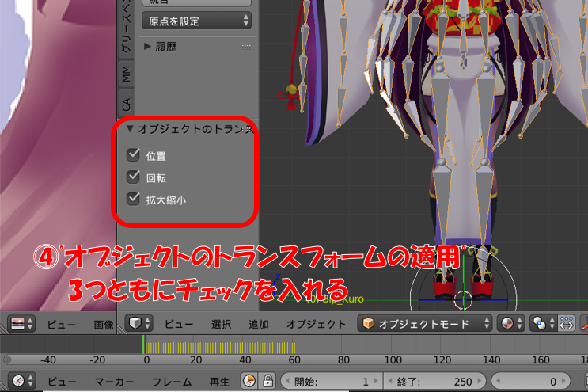Open the オブジェクト menu in 3D view header
The image size is (588, 392).
pyautogui.click(x=316, y=323)
